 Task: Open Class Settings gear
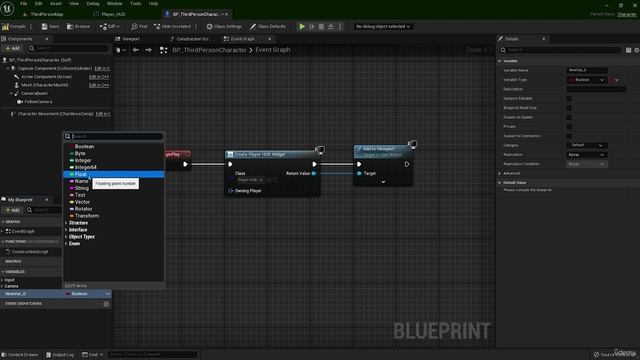[224, 27]
